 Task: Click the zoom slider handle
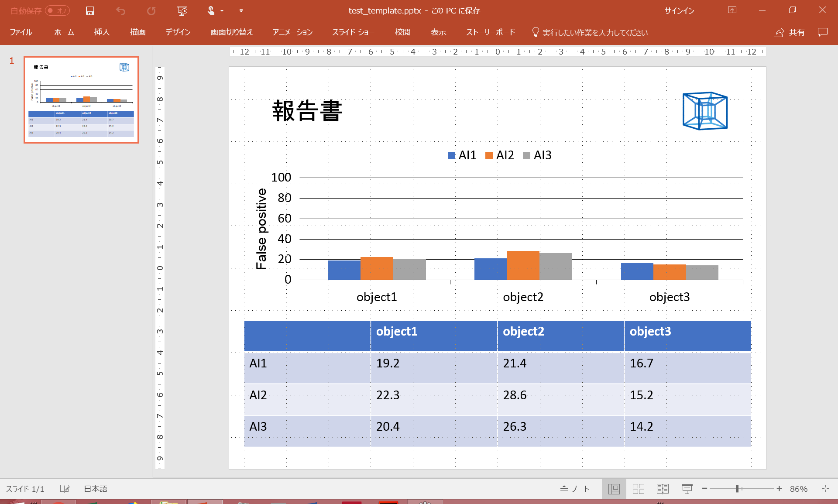click(737, 489)
